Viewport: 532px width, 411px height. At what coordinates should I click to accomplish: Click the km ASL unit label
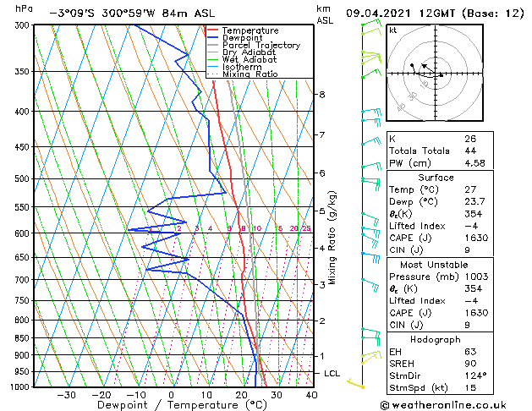pyautogui.click(x=324, y=14)
